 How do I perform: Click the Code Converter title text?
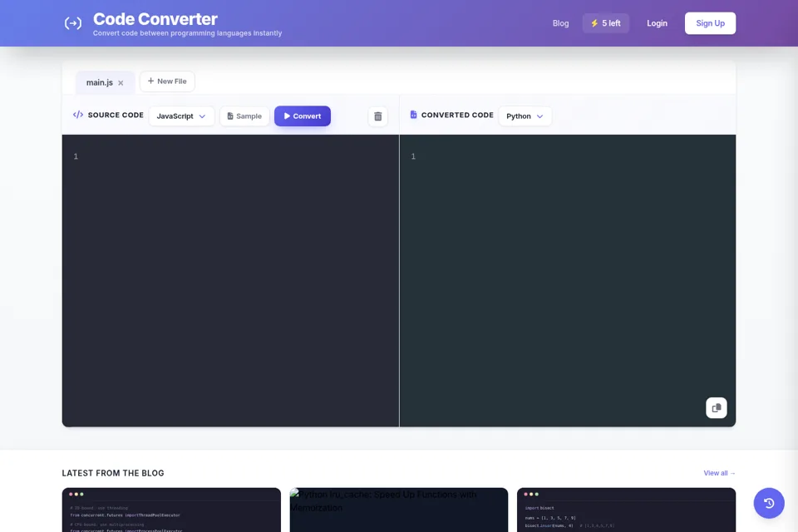pyautogui.click(x=155, y=19)
